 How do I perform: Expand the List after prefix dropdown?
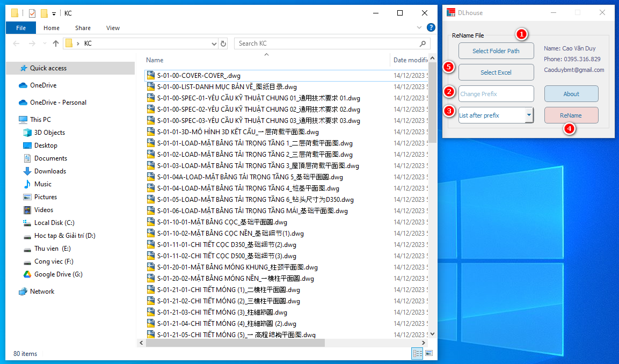[x=529, y=115]
